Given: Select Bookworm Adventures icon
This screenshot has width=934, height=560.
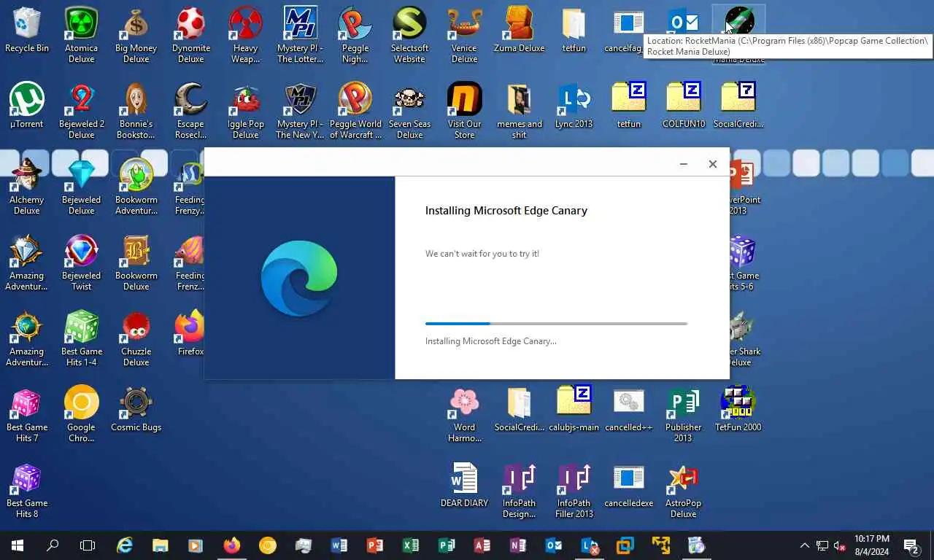Looking at the screenshot, I should 136,187.
